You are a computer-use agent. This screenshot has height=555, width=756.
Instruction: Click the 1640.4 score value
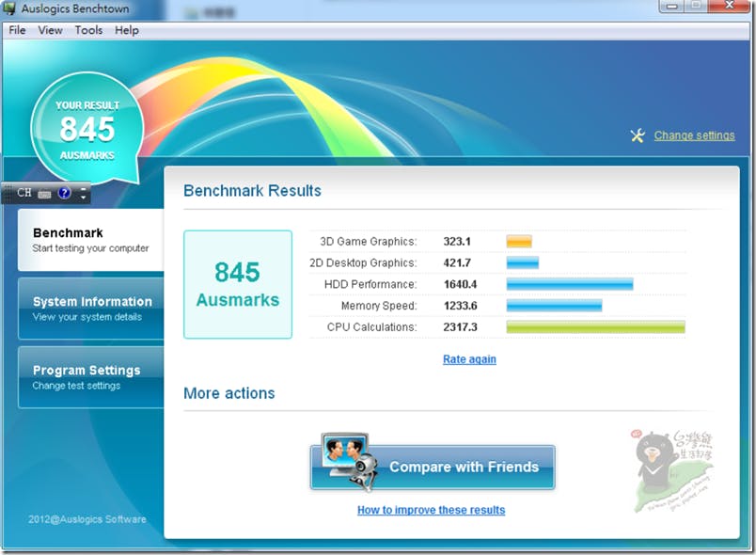coord(461,284)
